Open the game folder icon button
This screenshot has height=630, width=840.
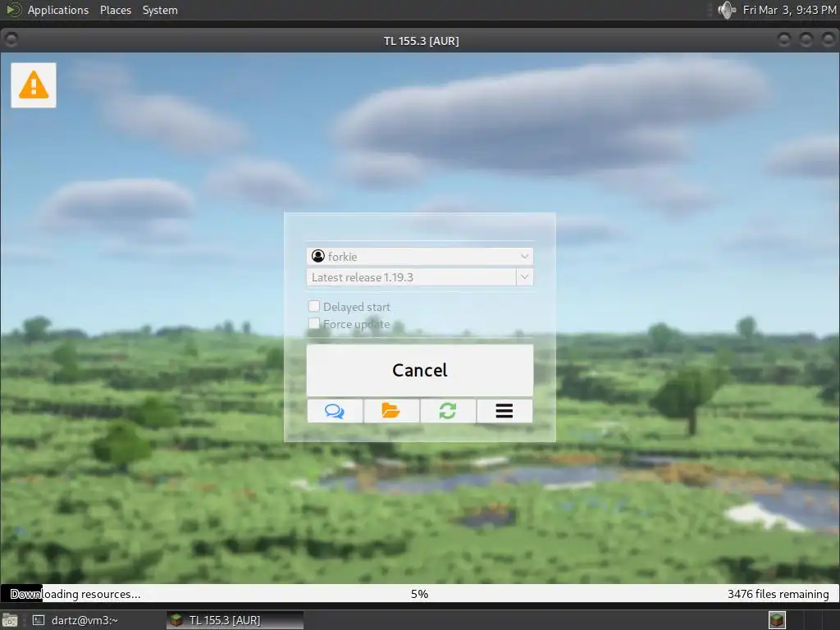(x=391, y=411)
